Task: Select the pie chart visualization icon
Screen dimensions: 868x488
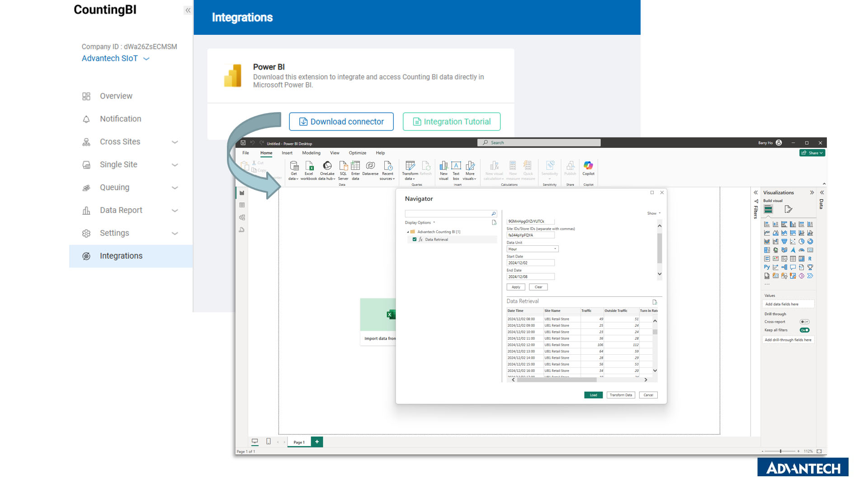Action: click(802, 242)
